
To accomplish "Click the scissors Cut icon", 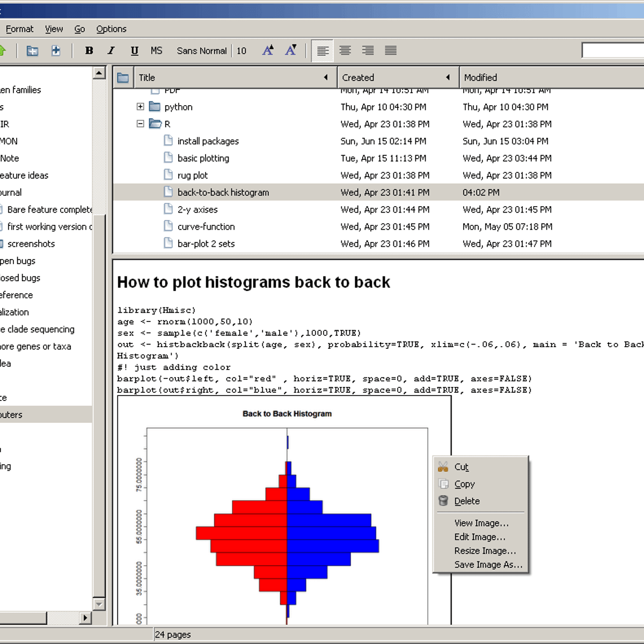I will point(443,466).
